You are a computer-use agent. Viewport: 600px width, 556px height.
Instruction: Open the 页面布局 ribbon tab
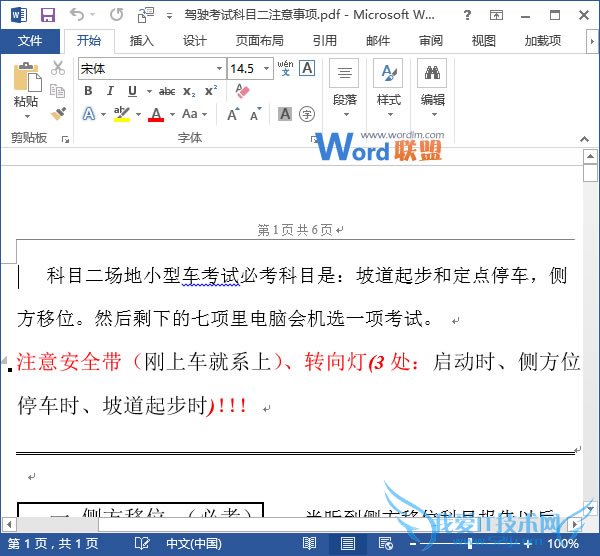[x=259, y=41]
